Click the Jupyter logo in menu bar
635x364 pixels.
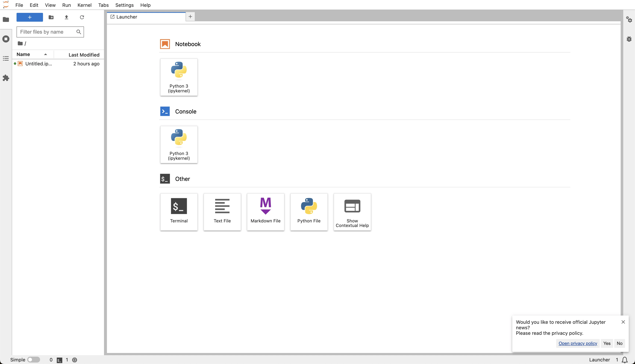click(6, 5)
